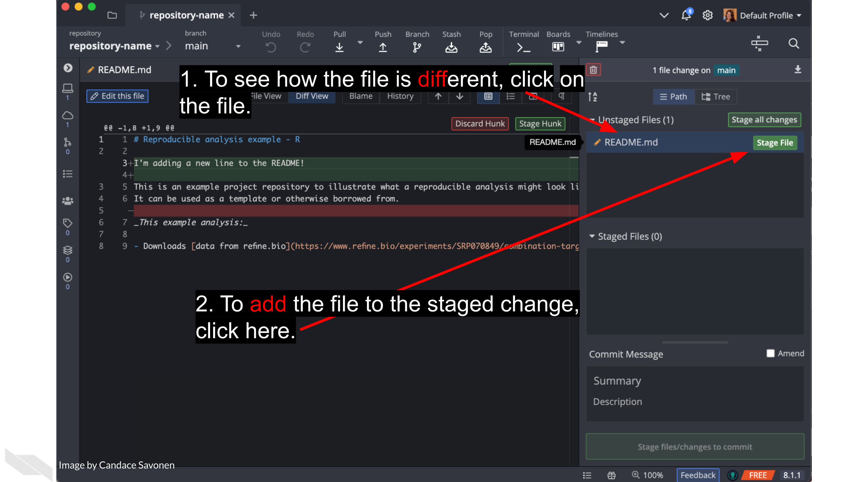The image size is (868, 482).
Task: Open GitHub Actions play icon in sidebar
Action: coord(68,281)
